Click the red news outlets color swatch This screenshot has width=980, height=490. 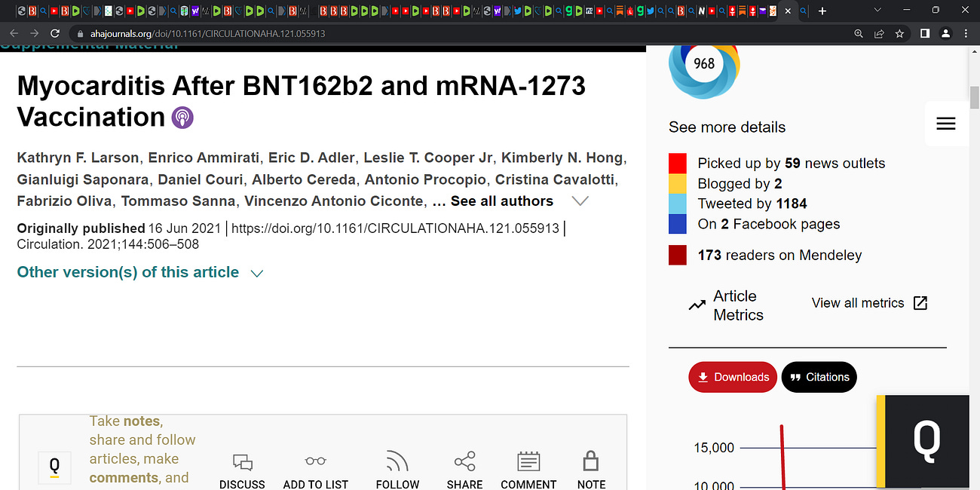678,164
